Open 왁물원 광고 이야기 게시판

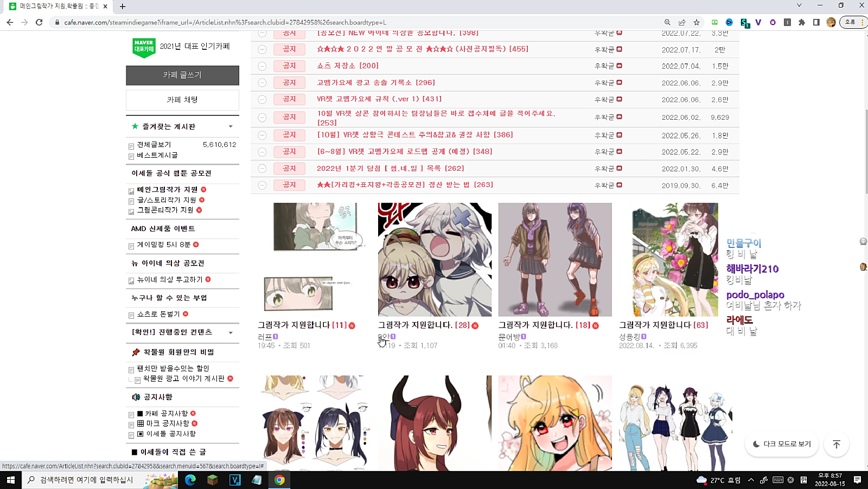point(184,378)
